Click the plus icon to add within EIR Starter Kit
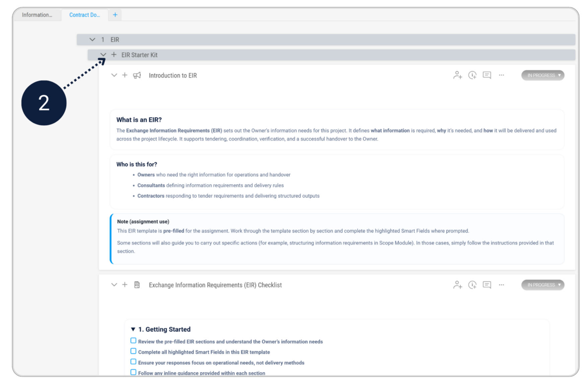Viewport: 588px width, 382px height. click(114, 55)
